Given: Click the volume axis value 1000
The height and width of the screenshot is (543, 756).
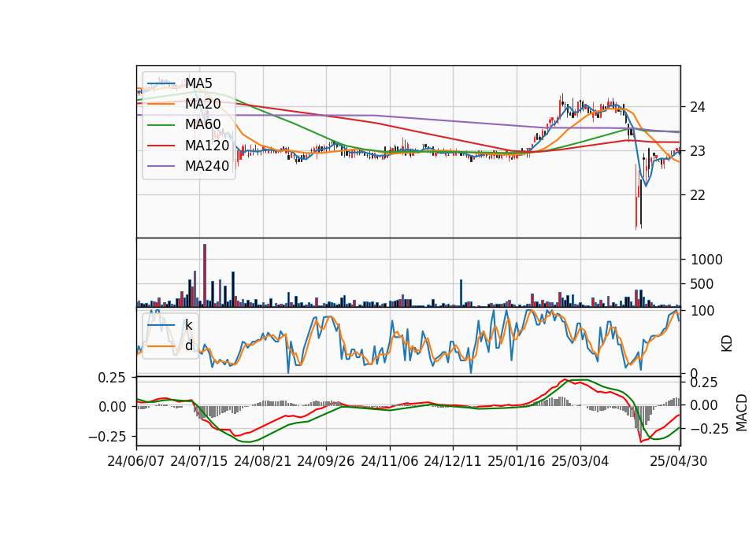Looking at the screenshot, I should click(707, 260).
